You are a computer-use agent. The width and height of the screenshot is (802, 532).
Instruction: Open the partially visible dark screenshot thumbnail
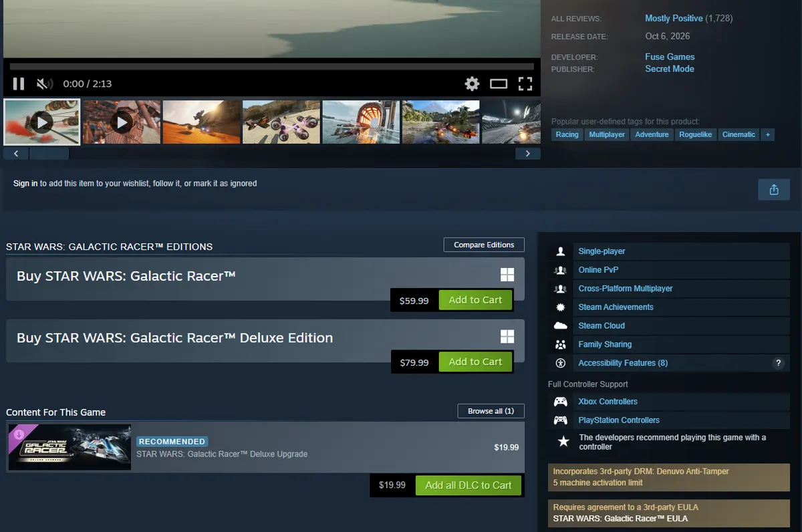click(x=511, y=122)
